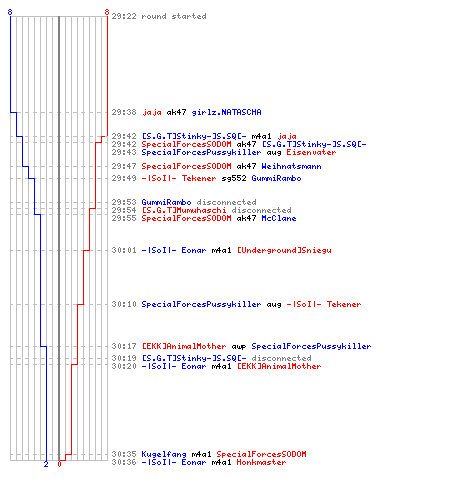Select McClane victim name at 29:55
The height and width of the screenshot is (500, 450).
pos(279,218)
